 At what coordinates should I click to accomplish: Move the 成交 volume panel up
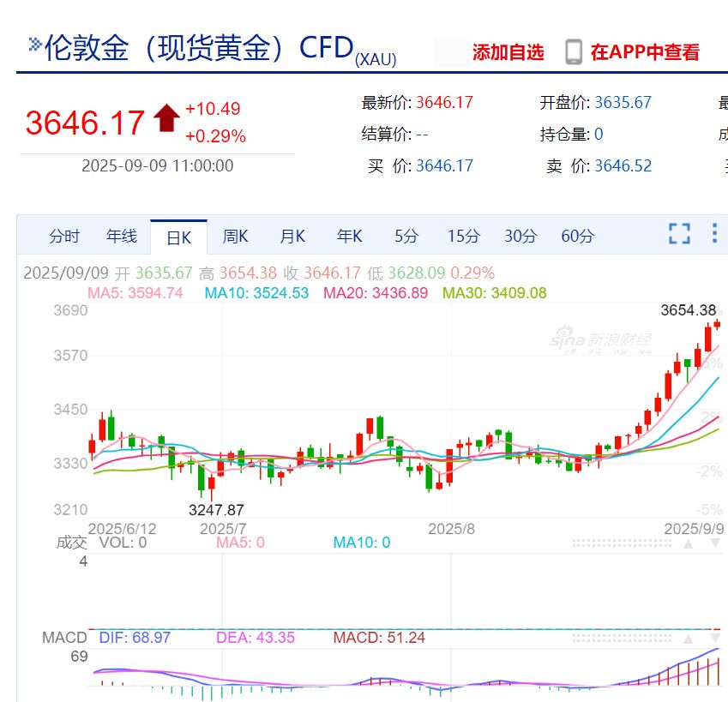(689, 543)
